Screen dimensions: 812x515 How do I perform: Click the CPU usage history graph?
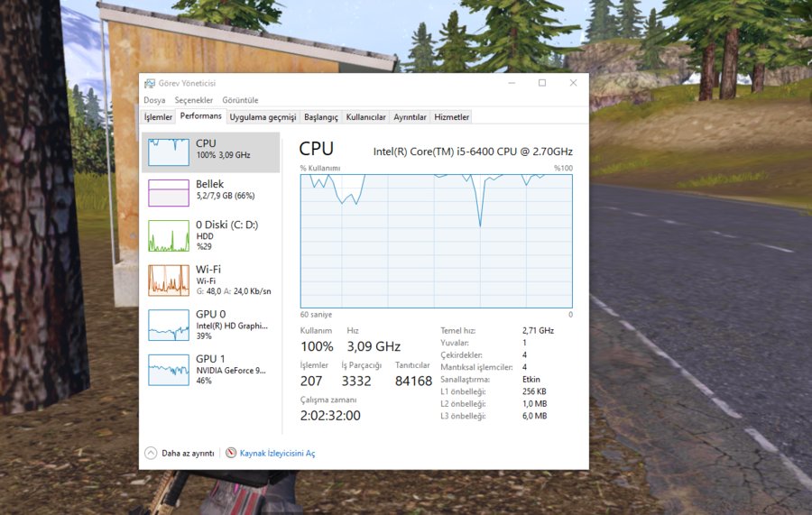pyautogui.click(x=436, y=241)
